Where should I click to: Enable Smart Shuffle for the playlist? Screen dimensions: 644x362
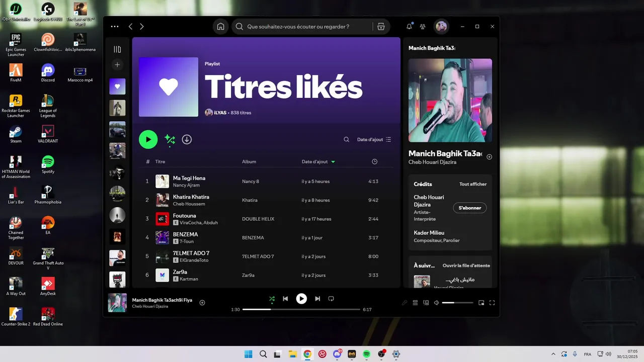[170, 140]
